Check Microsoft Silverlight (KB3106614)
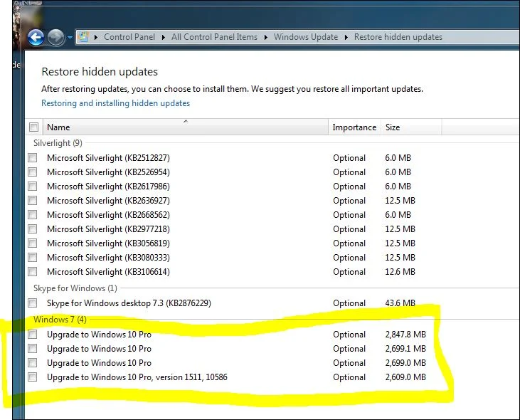520x420 pixels. pyautogui.click(x=33, y=272)
